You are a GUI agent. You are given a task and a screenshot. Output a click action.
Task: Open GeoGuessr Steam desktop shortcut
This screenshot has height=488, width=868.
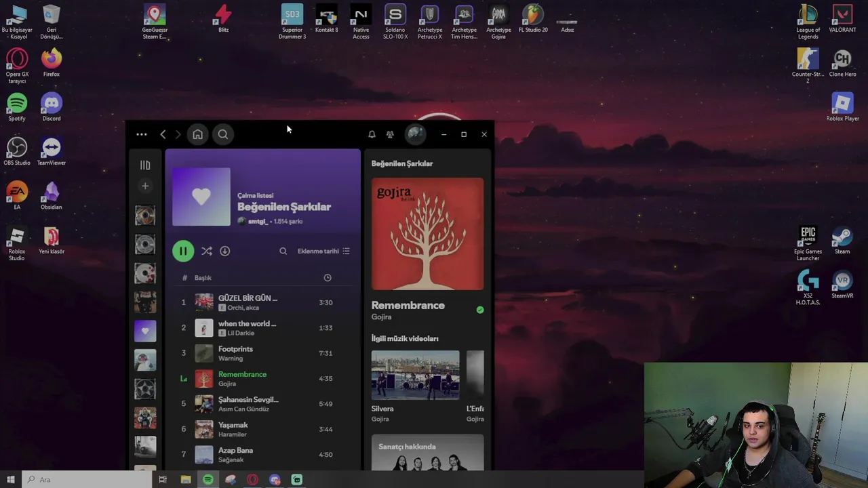click(x=155, y=22)
